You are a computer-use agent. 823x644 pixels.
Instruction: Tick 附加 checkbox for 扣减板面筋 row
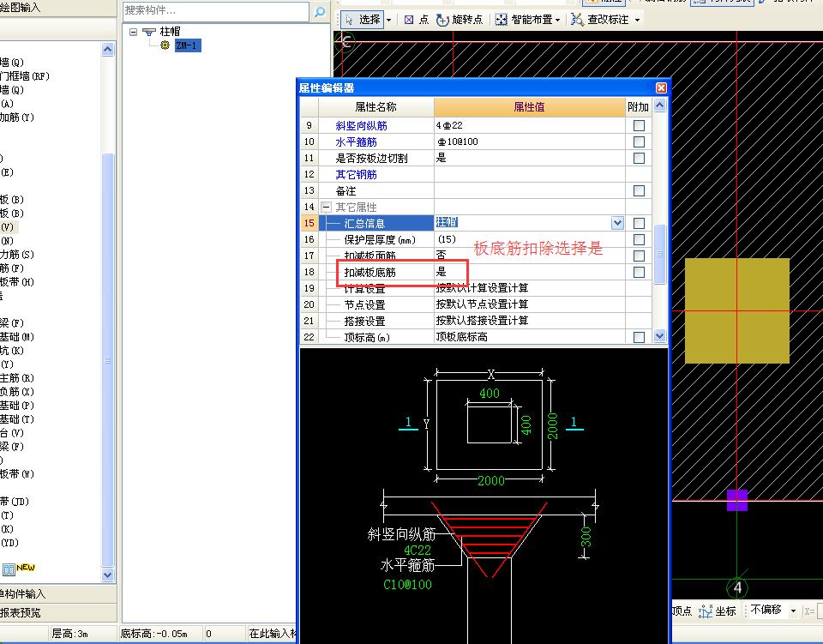(x=639, y=256)
